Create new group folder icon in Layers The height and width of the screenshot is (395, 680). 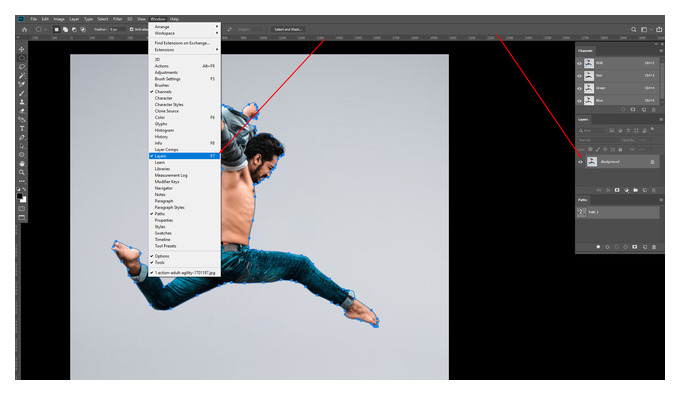[x=635, y=190]
